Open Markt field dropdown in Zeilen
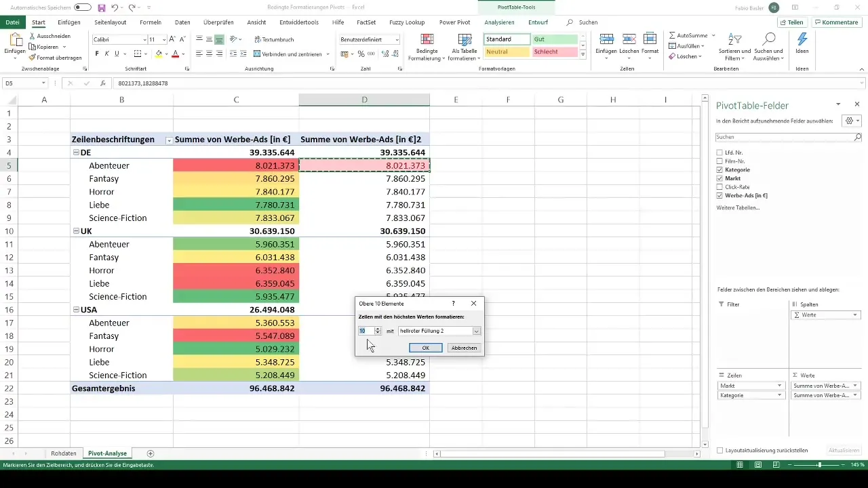Viewport: 868px width, 488px height. pyautogui.click(x=781, y=386)
